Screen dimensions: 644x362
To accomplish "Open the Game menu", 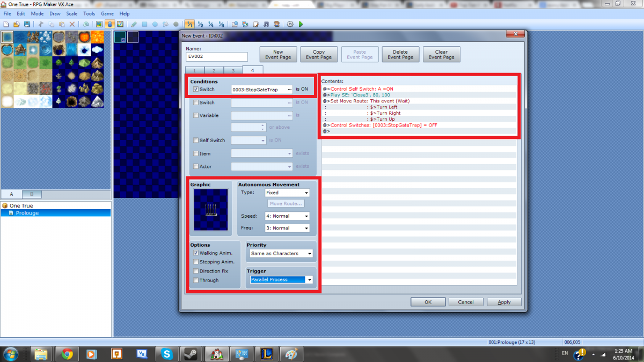I will [x=107, y=13].
